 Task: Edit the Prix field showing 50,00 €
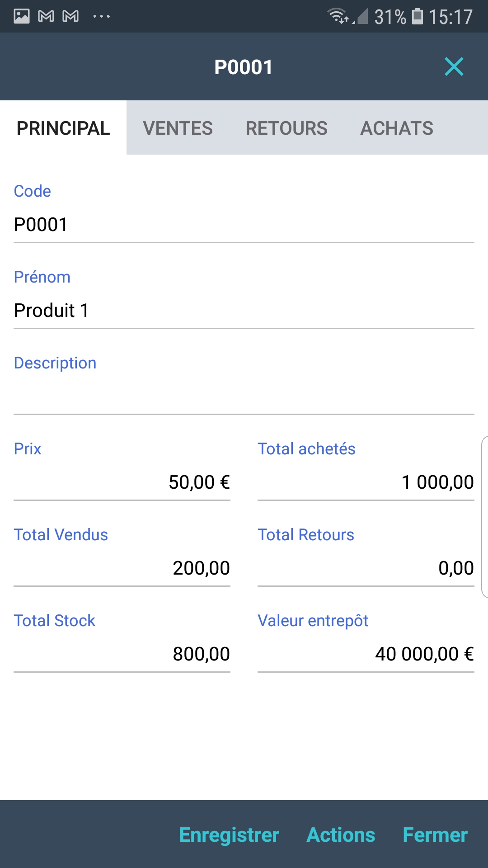[x=122, y=482]
